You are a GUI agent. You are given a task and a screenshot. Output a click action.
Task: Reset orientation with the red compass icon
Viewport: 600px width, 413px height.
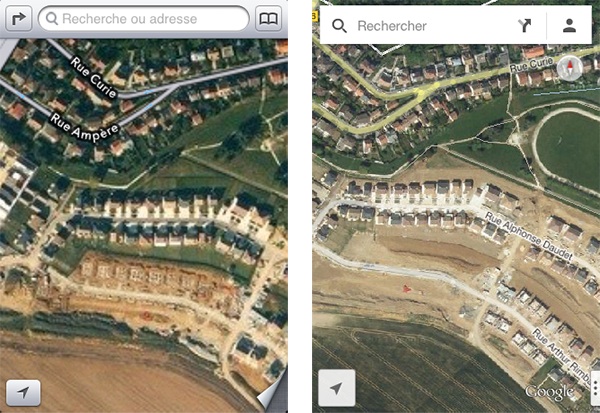[x=570, y=69]
